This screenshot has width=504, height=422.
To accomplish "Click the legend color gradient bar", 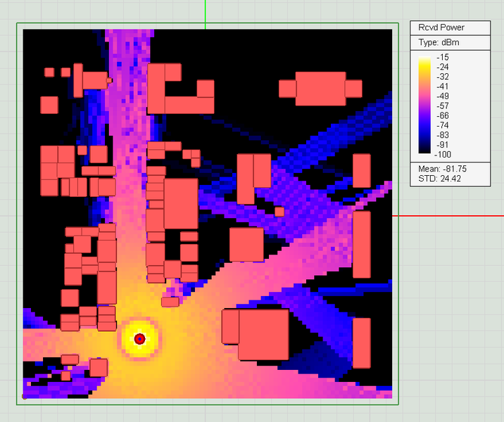I will (424, 105).
